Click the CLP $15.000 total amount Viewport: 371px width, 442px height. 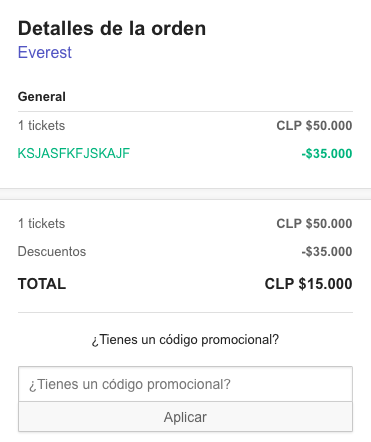(308, 284)
